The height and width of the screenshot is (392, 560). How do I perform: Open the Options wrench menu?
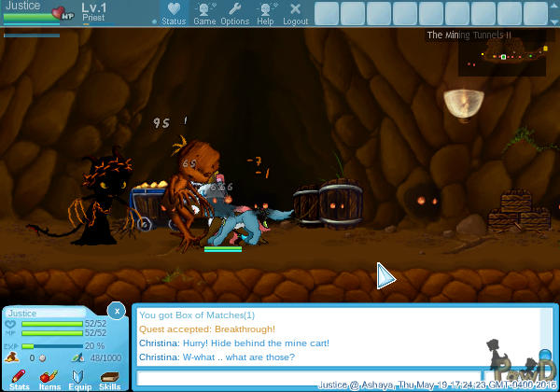pyautogui.click(x=234, y=13)
